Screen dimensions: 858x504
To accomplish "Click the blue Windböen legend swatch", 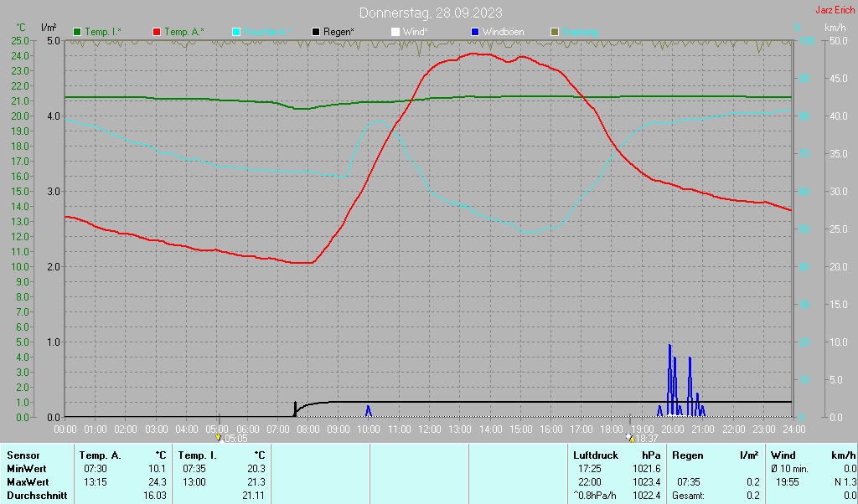I will click(x=475, y=33).
